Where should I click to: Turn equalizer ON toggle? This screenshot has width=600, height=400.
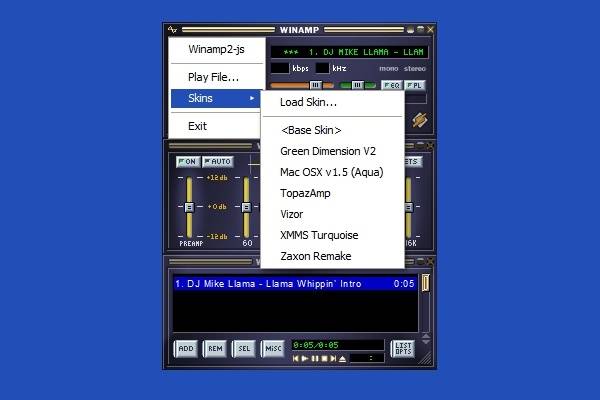188,162
